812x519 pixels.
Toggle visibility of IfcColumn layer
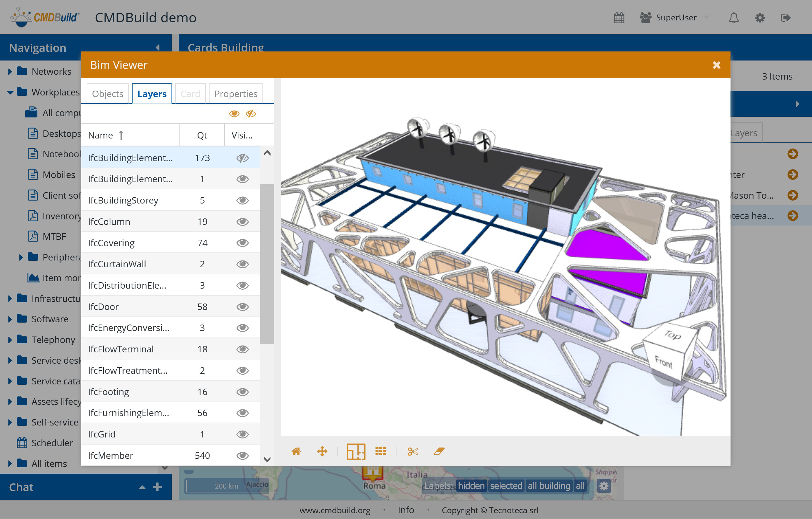point(242,222)
